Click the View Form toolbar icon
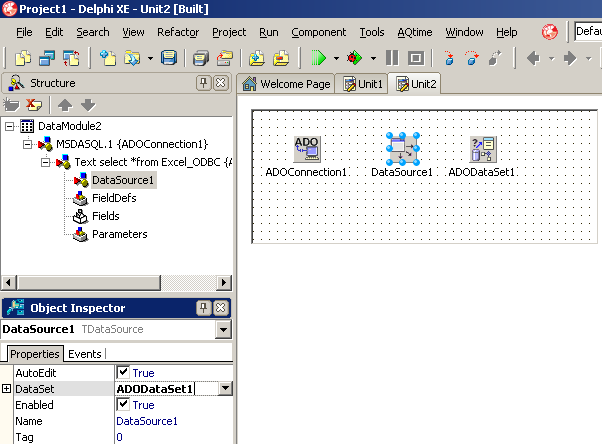 pyautogui.click(x=47, y=58)
